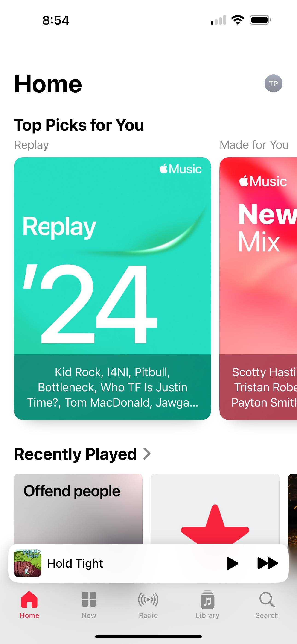Tap the Wi-Fi status indicator

238,20
